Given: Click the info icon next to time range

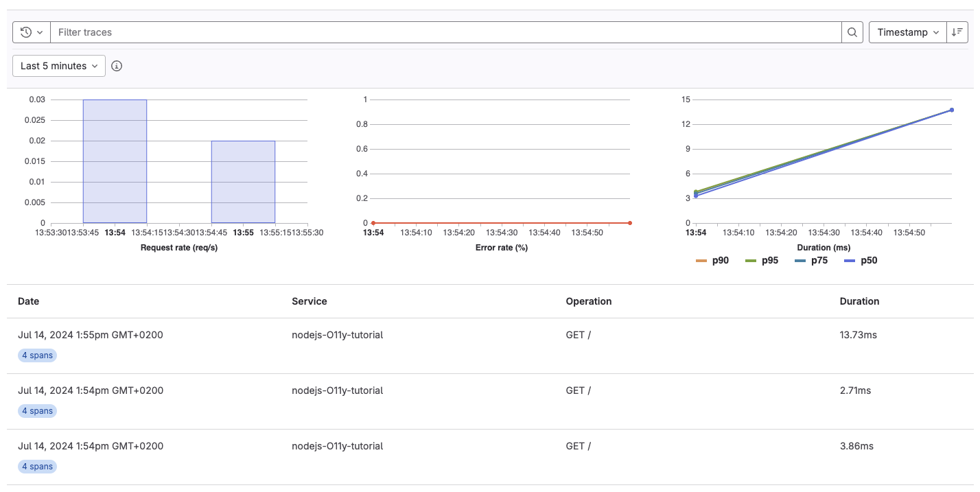Looking at the screenshot, I should coord(116,66).
